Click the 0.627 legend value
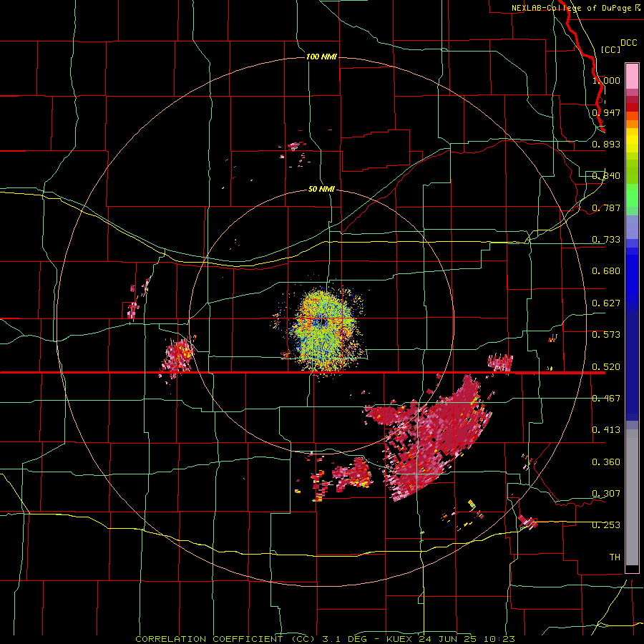The width and height of the screenshot is (644, 644). tap(606, 303)
